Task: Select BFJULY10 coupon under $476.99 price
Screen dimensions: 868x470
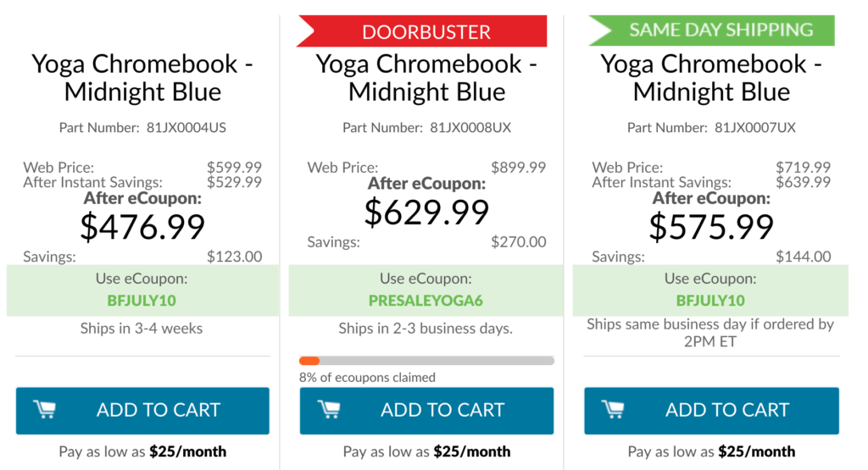Action: 142,301
